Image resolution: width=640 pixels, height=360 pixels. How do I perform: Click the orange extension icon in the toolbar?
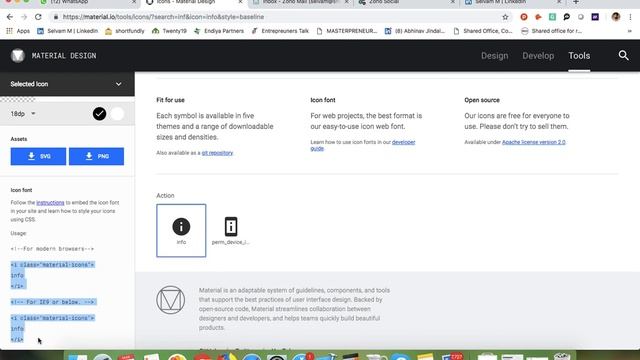538,17
